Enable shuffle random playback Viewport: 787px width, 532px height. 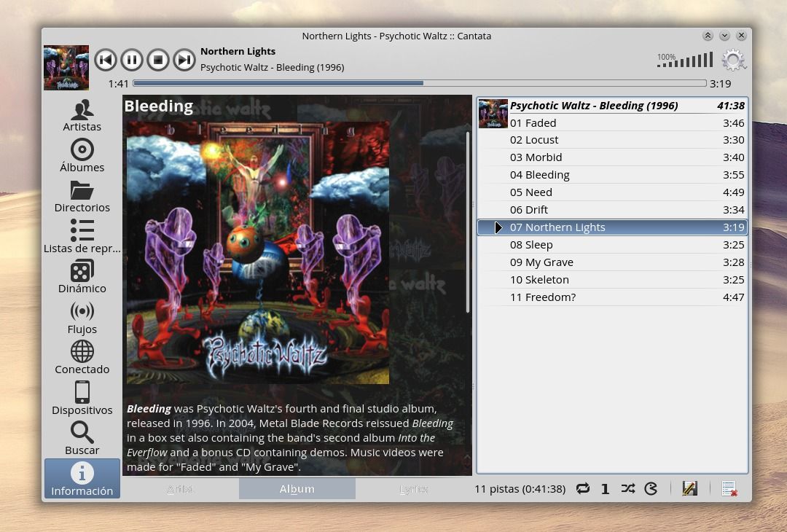tap(627, 489)
